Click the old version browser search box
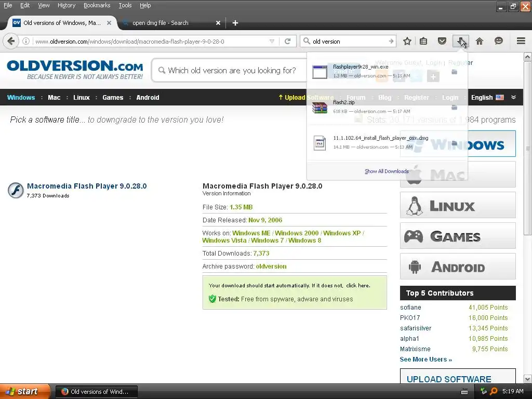 pyautogui.click(x=349, y=42)
